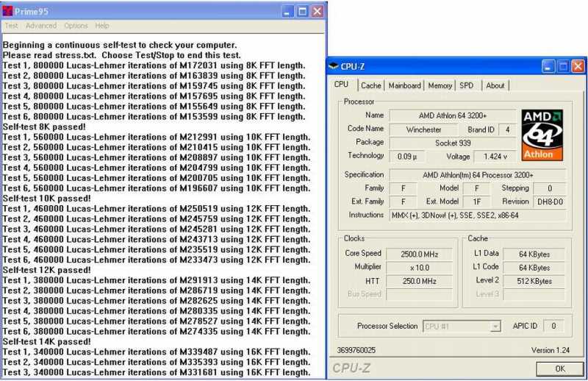Click the Level 2 value 512 KBytes
The image size is (588, 381).
(534, 281)
